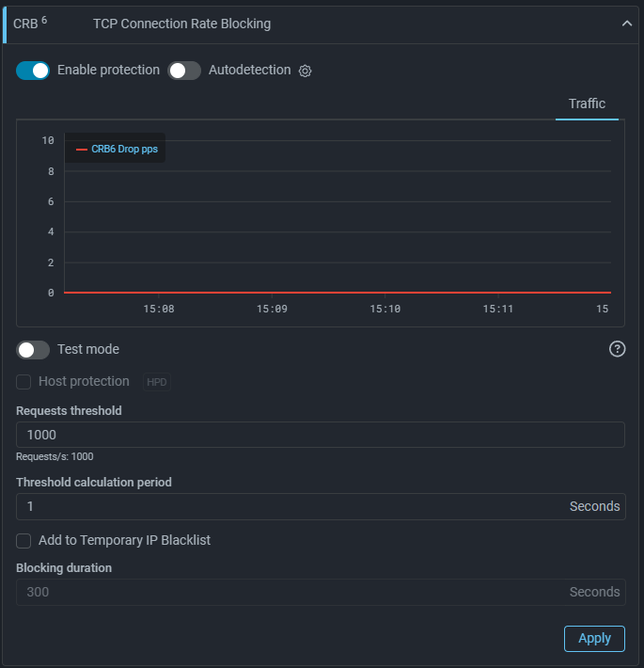The width and height of the screenshot is (644, 668).
Task: Click the CRB 6 header label
Action: pos(30,24)
